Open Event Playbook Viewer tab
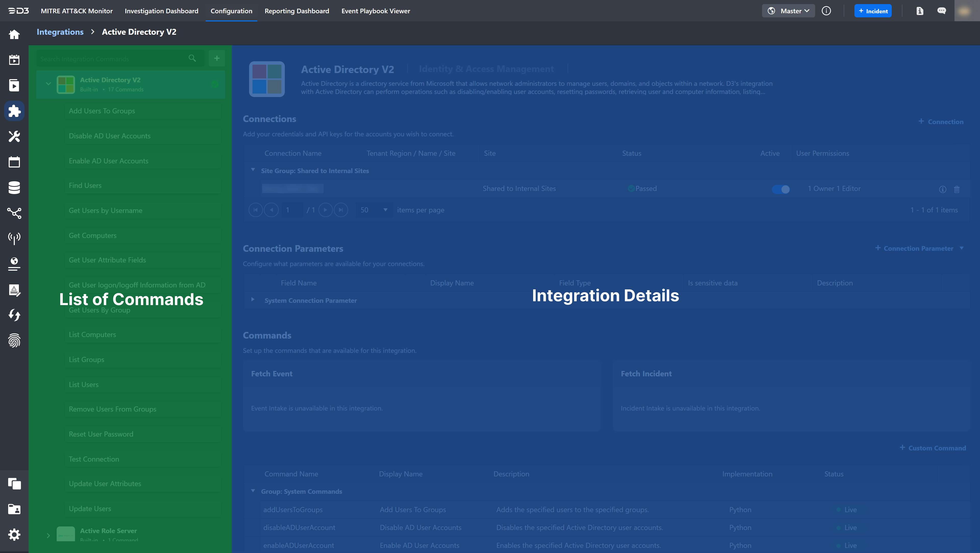The width and height of the screenshot is (980, 553). [375, 11]
